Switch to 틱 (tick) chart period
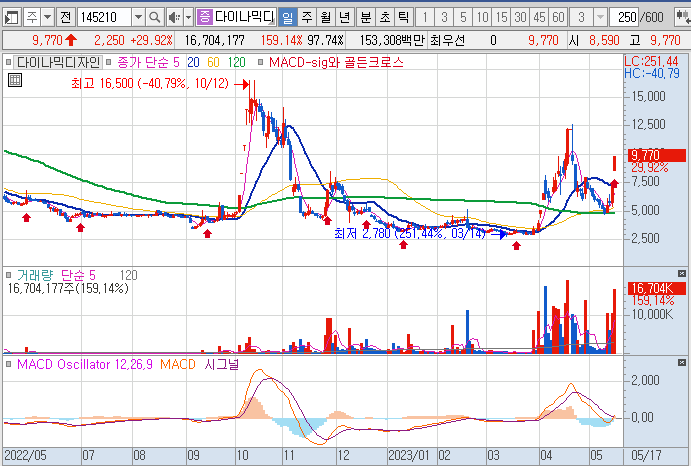 (x=403, y=18)
